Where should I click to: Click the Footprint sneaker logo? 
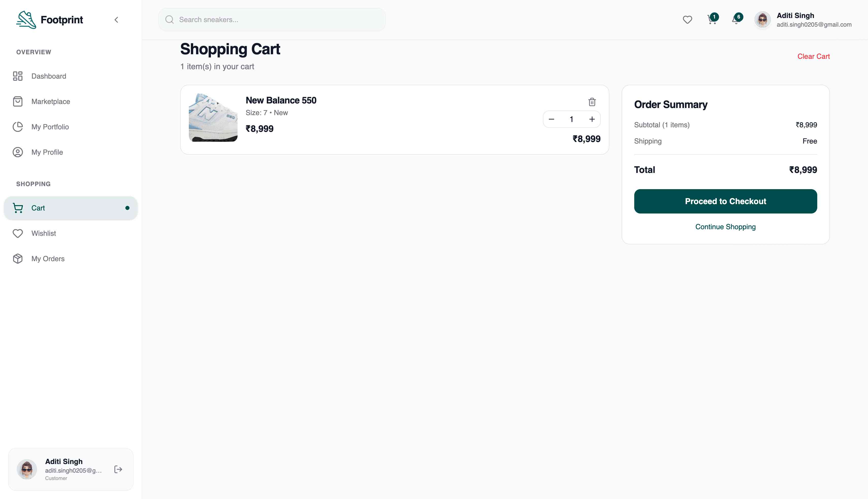pyautogui.click(x=26, y=20)
